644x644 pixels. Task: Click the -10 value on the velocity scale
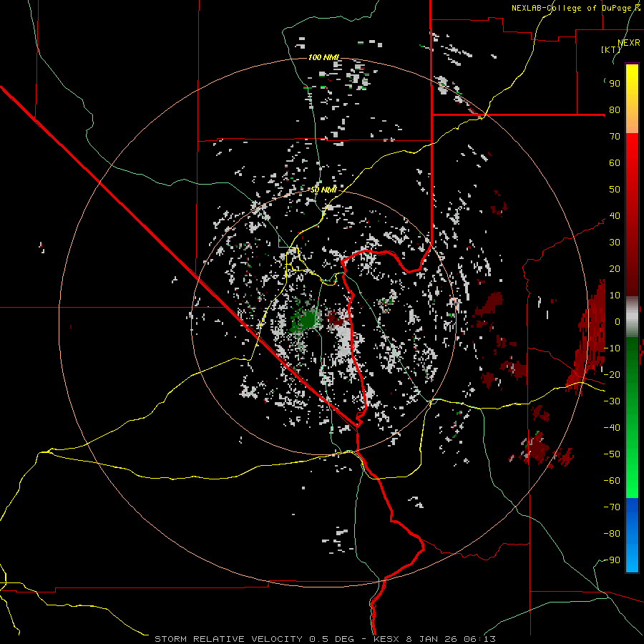tap(612, 348)
